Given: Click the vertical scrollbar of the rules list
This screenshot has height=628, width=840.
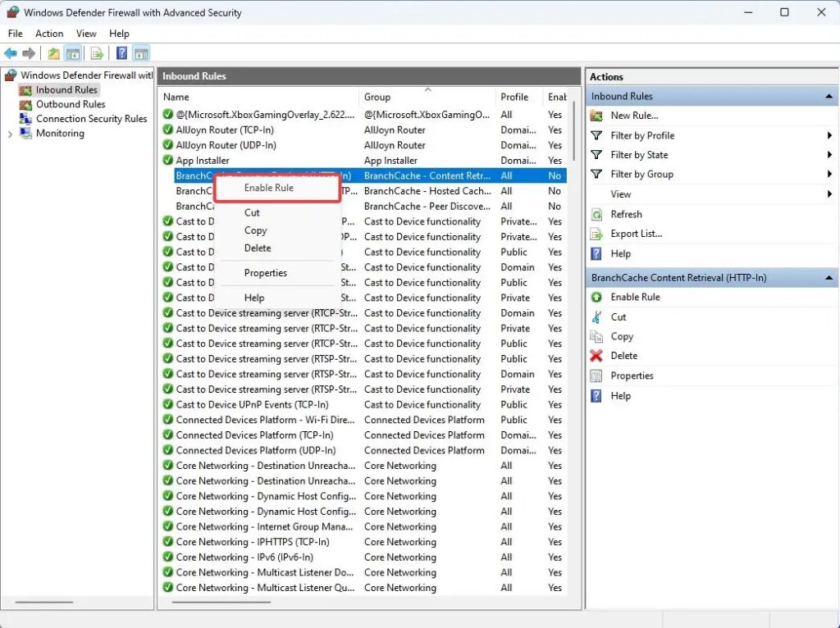Looking at the screenshot, I should [x=573, y=132].
